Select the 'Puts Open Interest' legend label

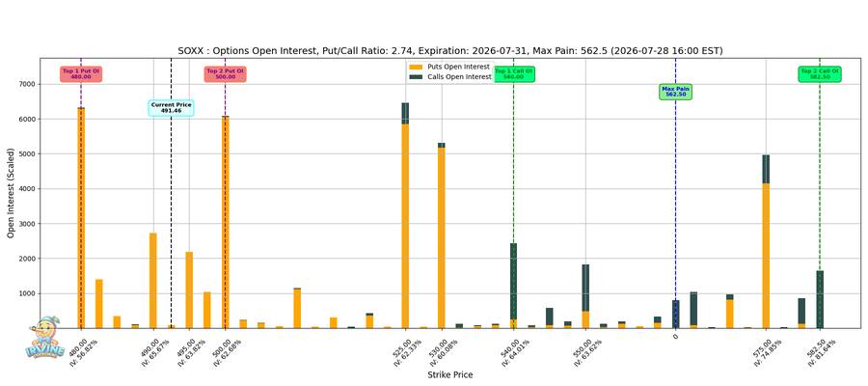coord(458,67)
